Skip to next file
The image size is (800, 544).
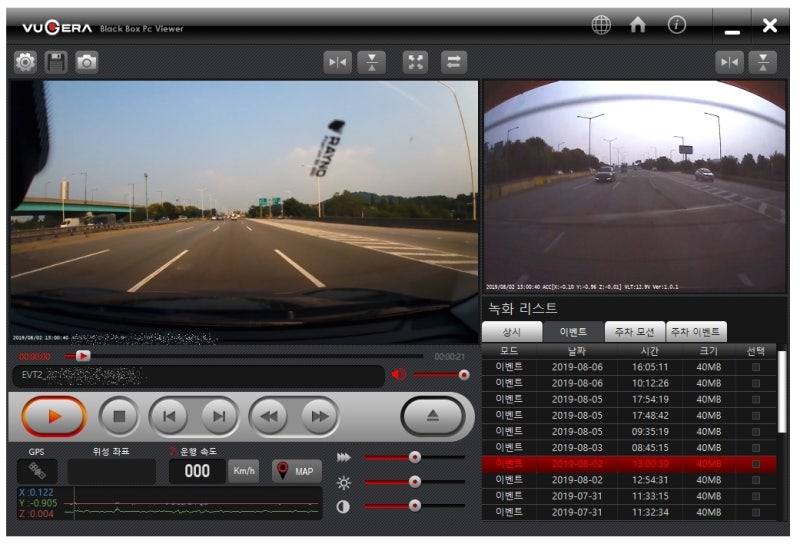[x=218, y=416]
